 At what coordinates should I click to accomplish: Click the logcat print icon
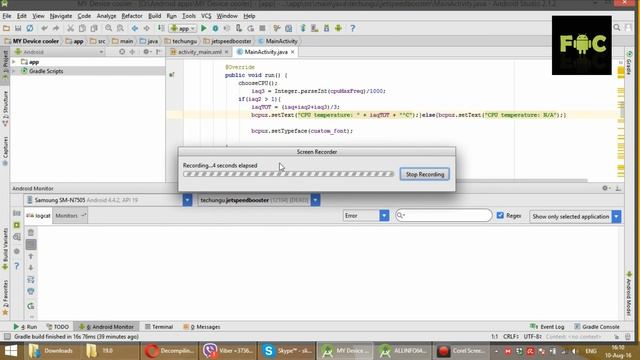[x=31, y=291]
